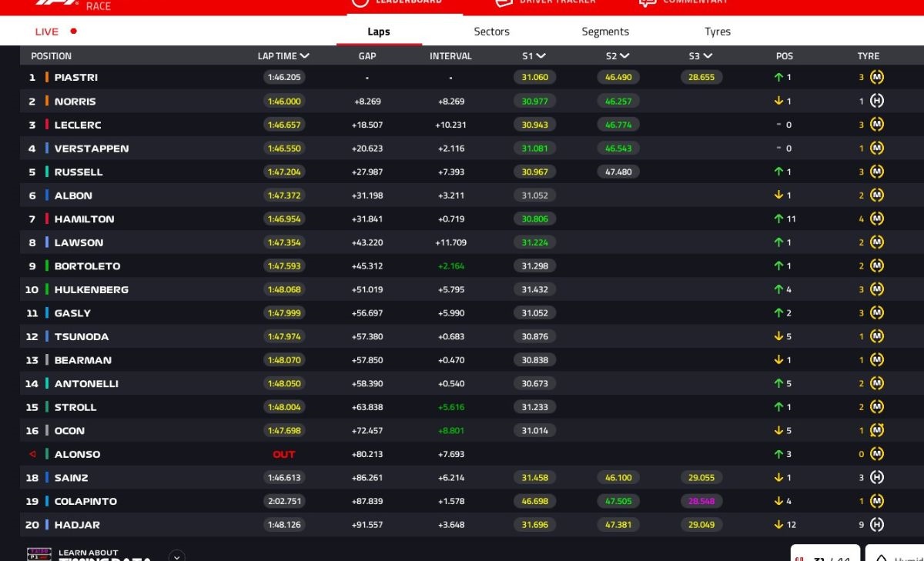Click Tsunoda's yellow down arrow in POS
The width and height of the screenshot is (924, 561).
[x=778, y=336]
